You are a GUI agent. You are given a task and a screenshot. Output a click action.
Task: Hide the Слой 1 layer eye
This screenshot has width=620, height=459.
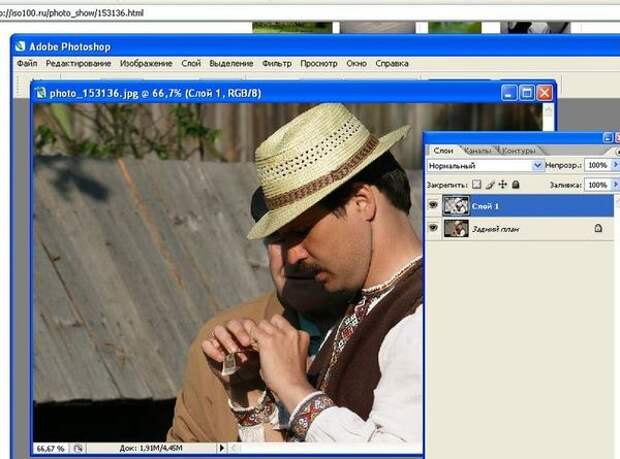point(433,205)
